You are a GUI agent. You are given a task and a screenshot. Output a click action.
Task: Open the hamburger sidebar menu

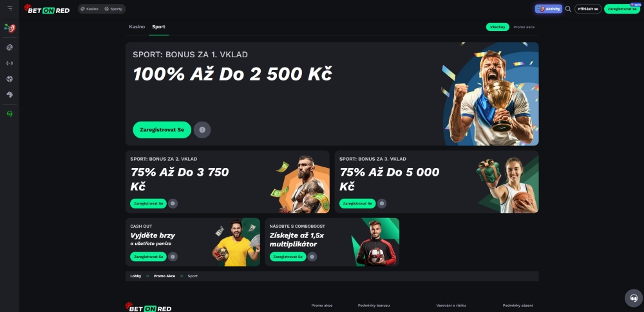coord(10,8)
